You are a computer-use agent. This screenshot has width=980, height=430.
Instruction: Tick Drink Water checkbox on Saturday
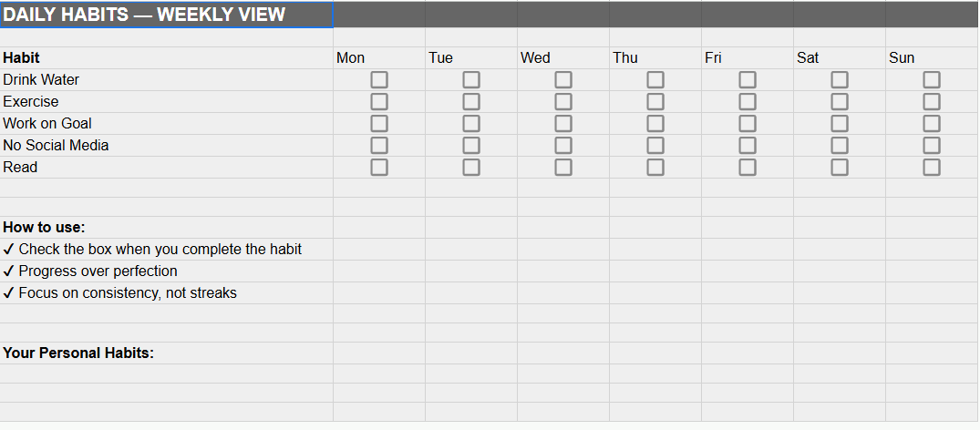(x=840, y=80)
